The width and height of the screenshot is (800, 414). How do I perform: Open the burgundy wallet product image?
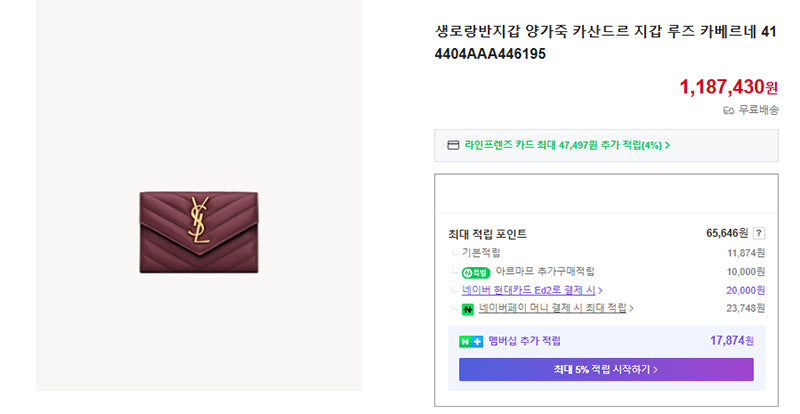click(x=199, y=232)
